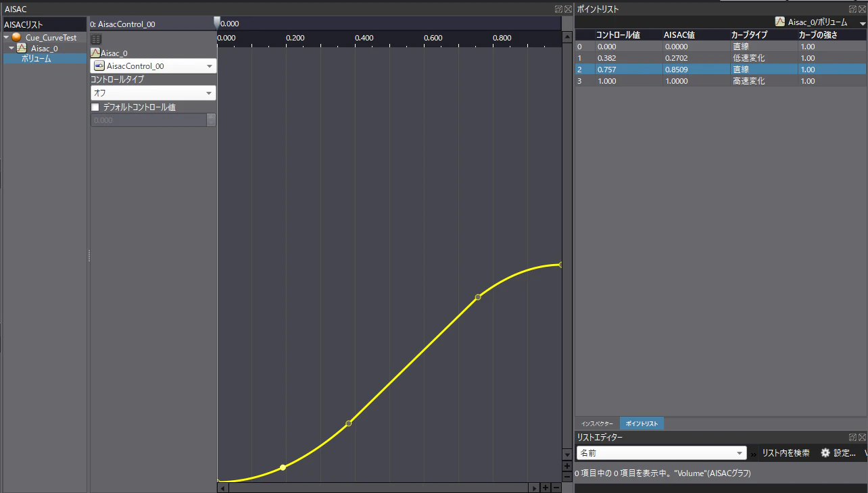Float the AISAC panel window
The width and height of the screenshot is (868, 493).
click(x=558, y=9)
